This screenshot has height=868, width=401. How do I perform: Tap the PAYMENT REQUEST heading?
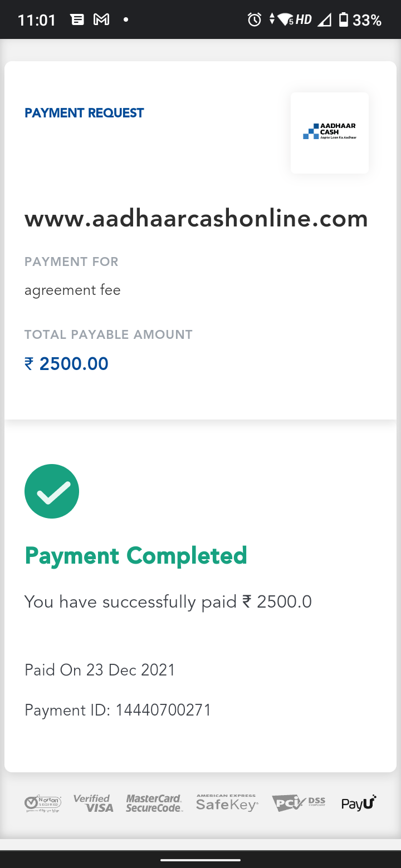point(84,113)
